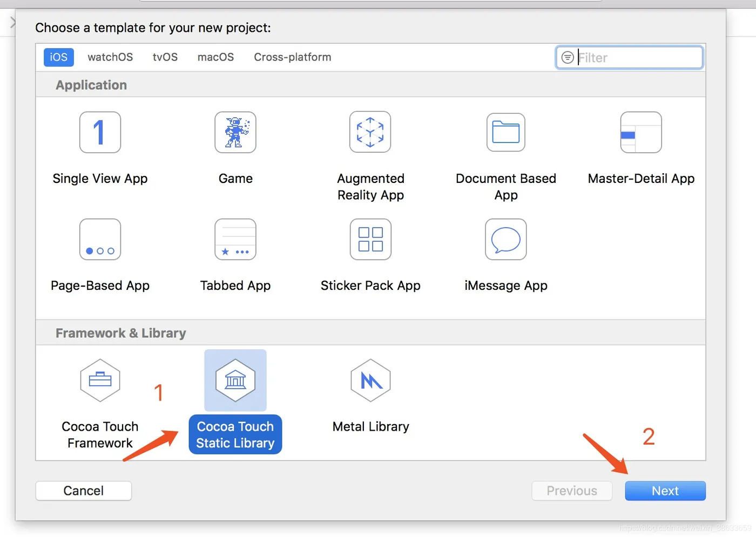
Task: Click the Metal Library label
Action: coord(370,426)
